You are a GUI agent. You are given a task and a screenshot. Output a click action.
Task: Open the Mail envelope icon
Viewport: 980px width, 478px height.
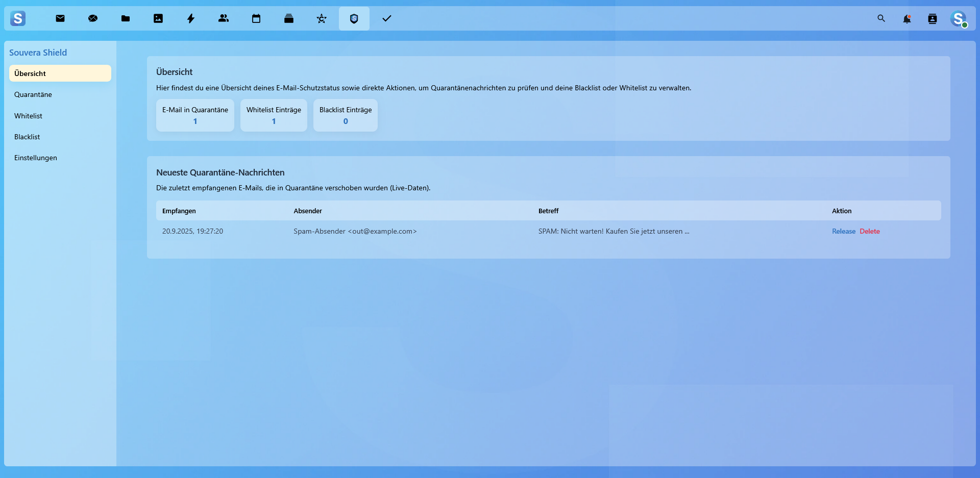click(x=60, y=18)
